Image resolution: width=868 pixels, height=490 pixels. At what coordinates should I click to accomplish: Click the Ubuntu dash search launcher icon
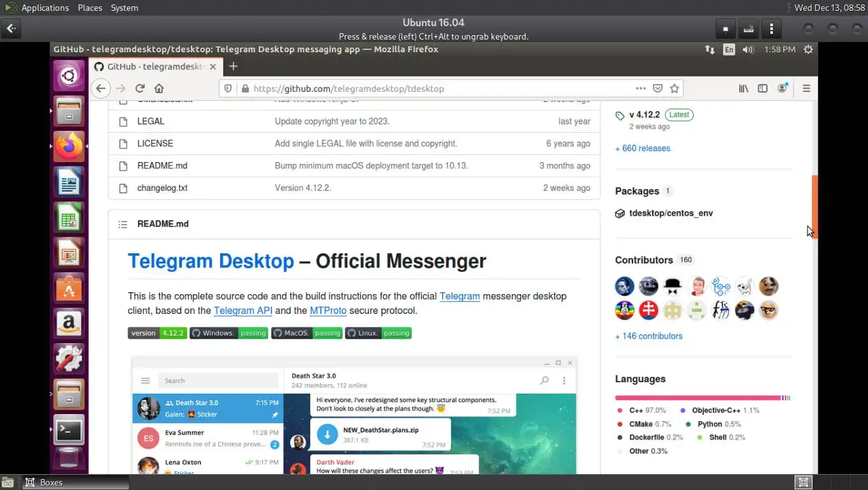coord(69,77)
